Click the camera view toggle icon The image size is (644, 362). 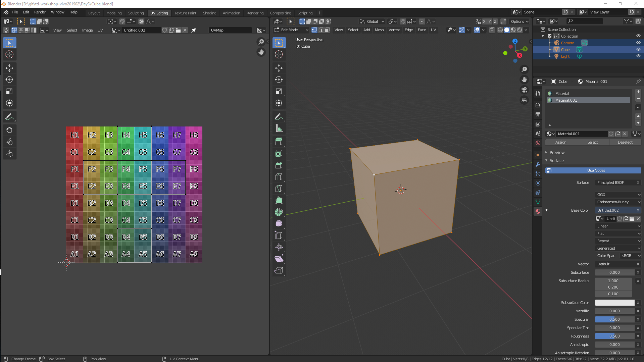pos(524,90)
